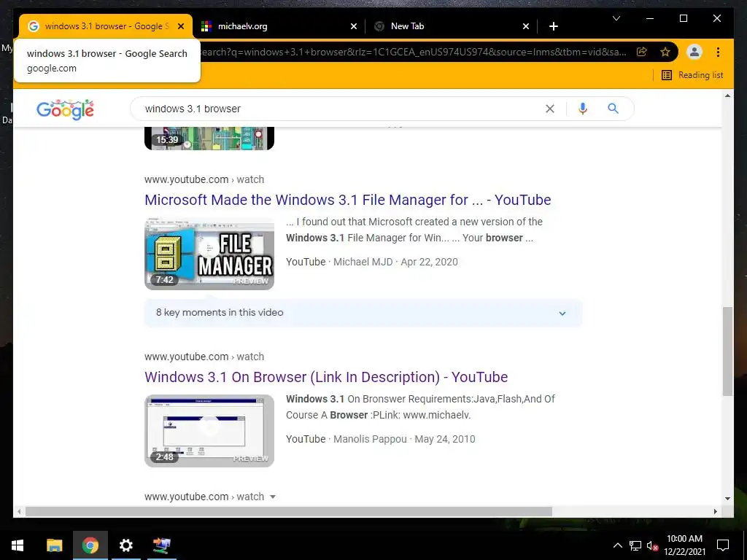Click the horizontal scrollbar thumb
Viewport: 747px width, 560px height.
point(289,511)
